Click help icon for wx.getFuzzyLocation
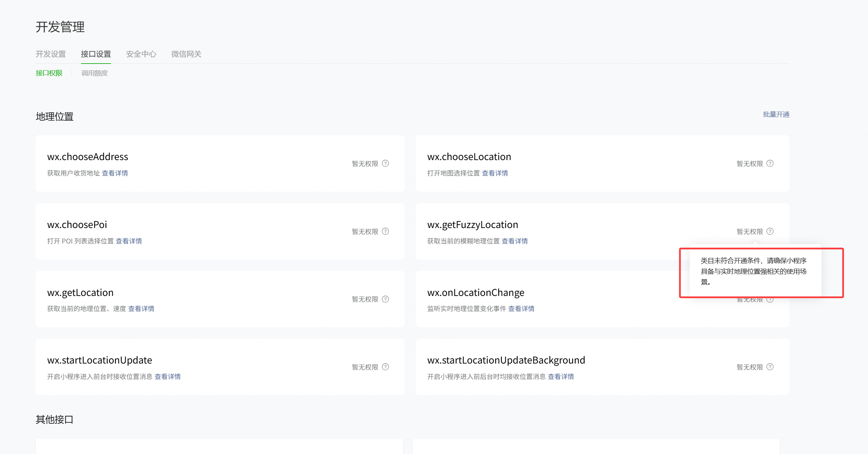868x454 pixels. [x=770, y=231]
